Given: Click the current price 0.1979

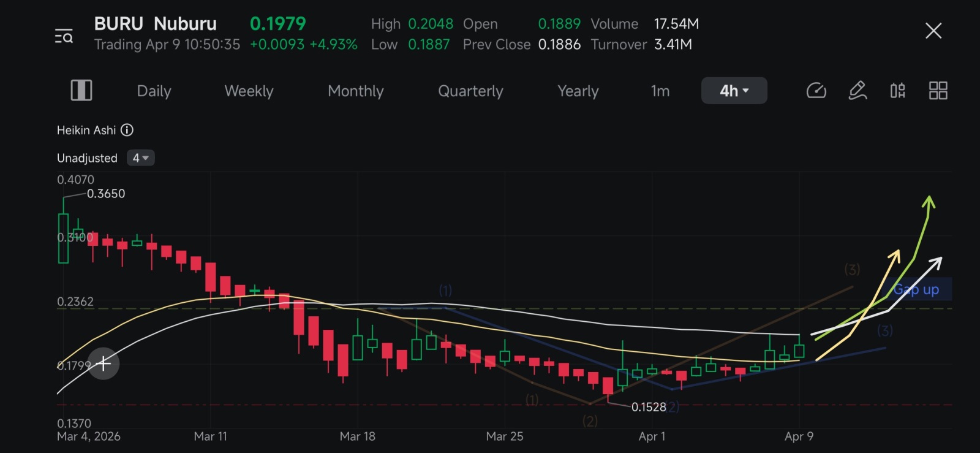Looking at the screenshot, I should click(x=277, y=24).
